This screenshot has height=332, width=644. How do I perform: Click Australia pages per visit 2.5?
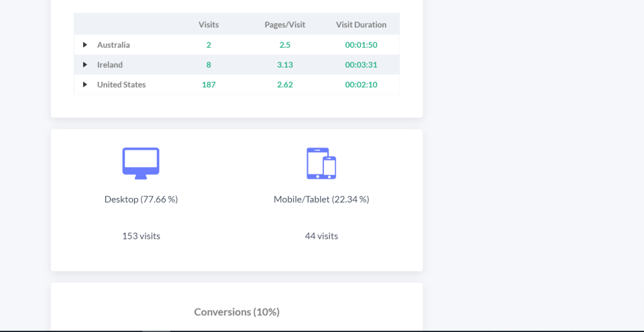[x=285, y=45]
